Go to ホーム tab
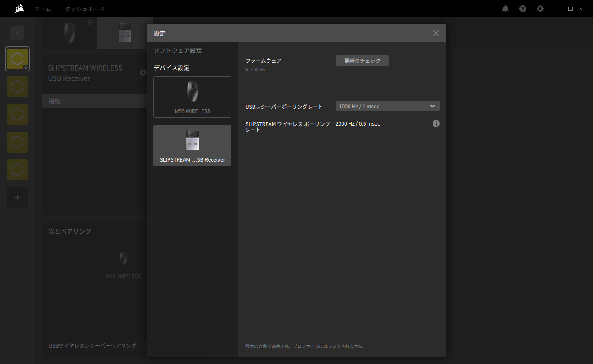This screenshot has height=364, width=593. pos(42,9)
